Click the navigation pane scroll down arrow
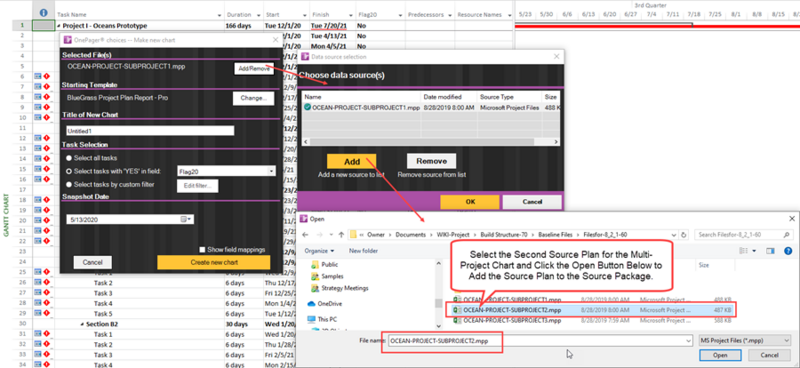 click(438, 326)
